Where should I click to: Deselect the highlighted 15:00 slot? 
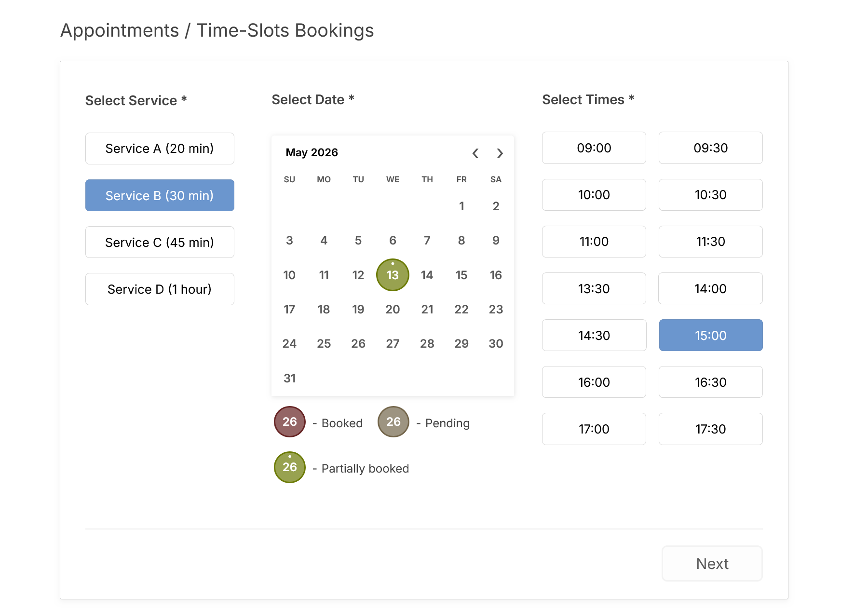tap(710, 335)
